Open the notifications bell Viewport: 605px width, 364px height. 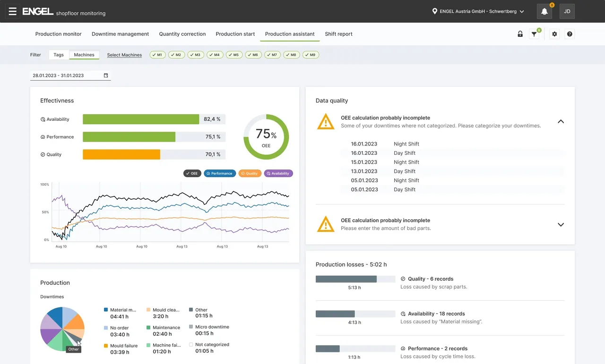tap(544, 11)
